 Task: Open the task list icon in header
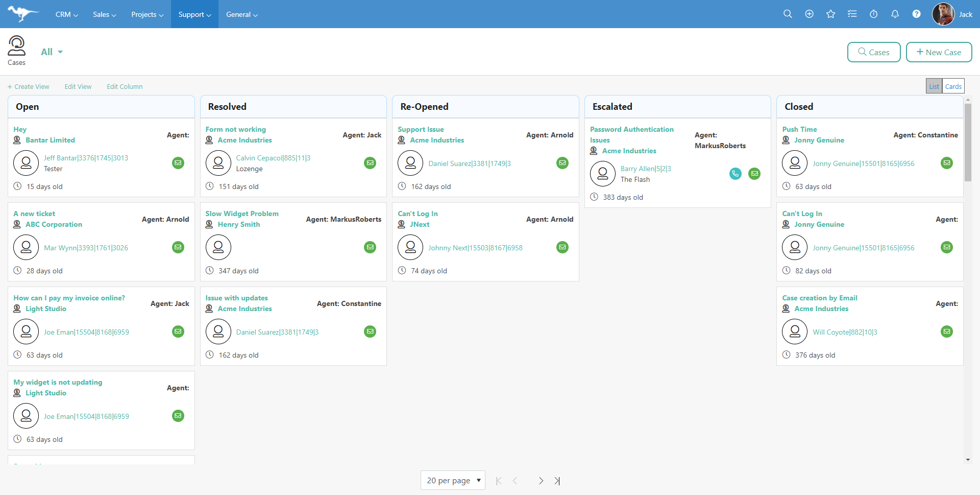(852, 14)
